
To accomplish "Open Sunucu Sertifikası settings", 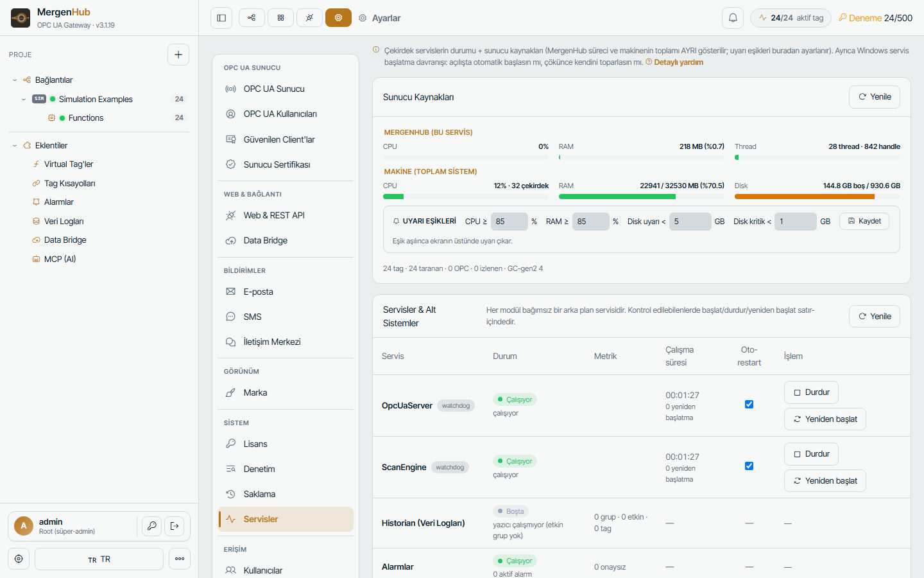I will point(286,164).
